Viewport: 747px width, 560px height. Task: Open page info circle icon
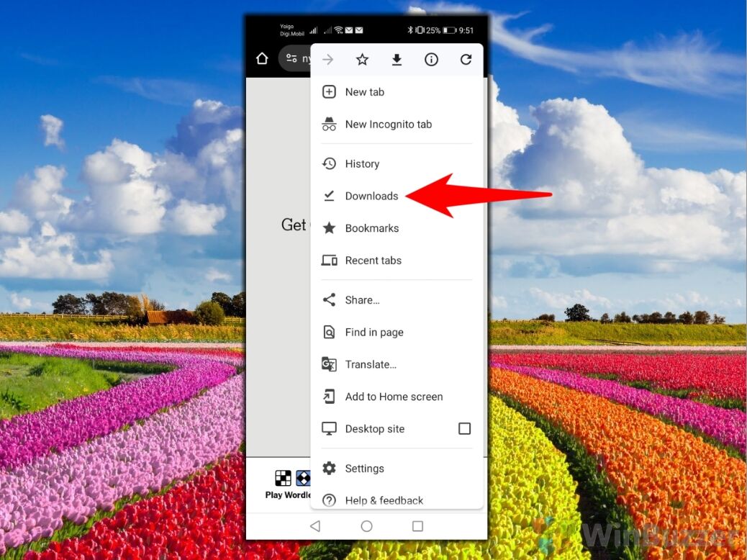tap(431, 60)
